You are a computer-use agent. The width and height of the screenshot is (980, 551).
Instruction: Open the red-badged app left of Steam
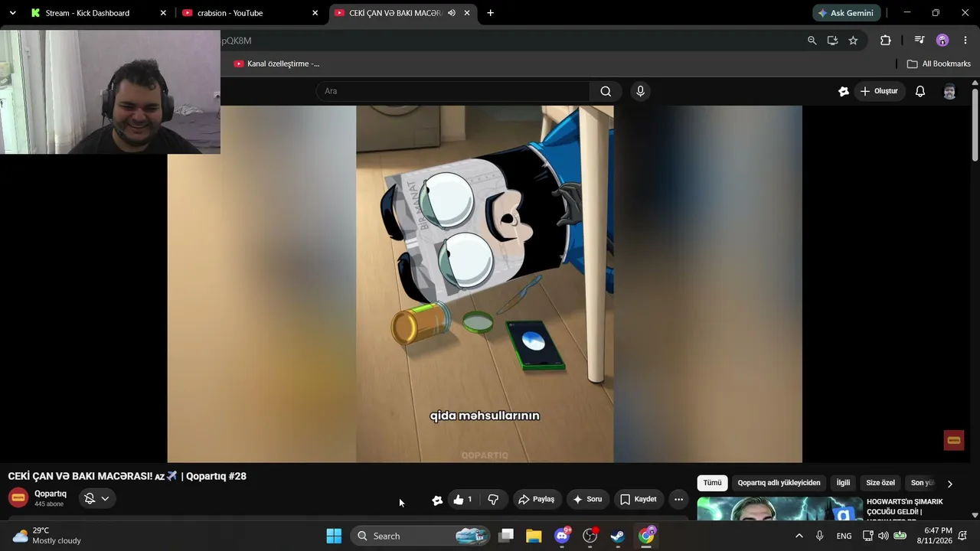click(x=590, y=536)
